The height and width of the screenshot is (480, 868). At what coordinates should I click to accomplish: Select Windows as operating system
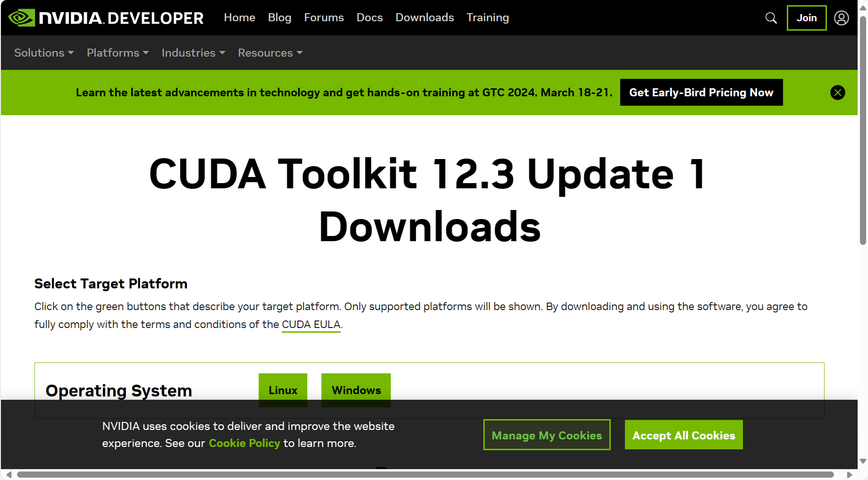(356, 390)
